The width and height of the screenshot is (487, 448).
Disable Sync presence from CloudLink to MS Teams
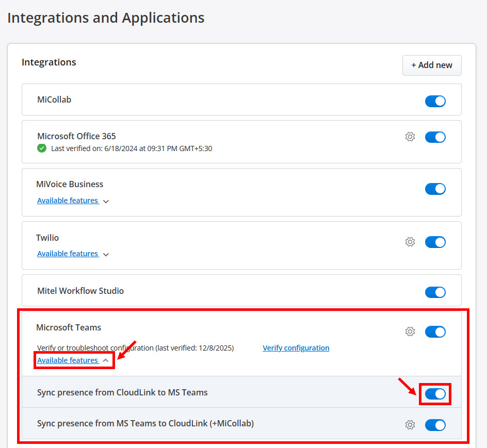click(x=435, y=394)
